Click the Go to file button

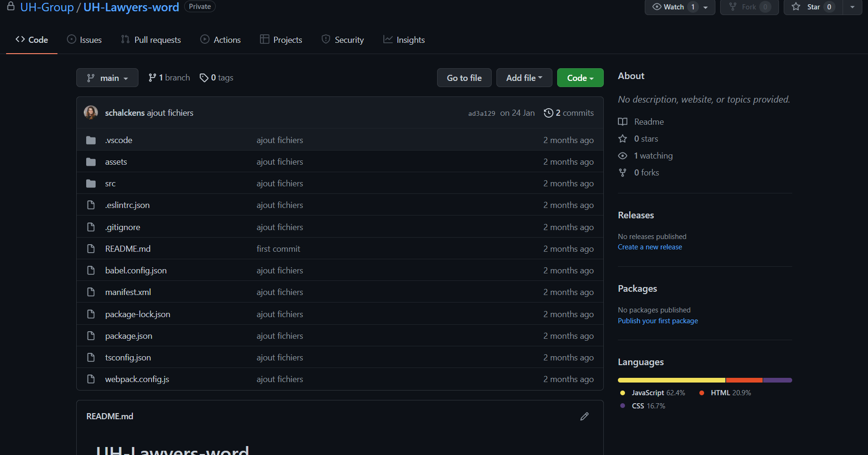point(464,78)
